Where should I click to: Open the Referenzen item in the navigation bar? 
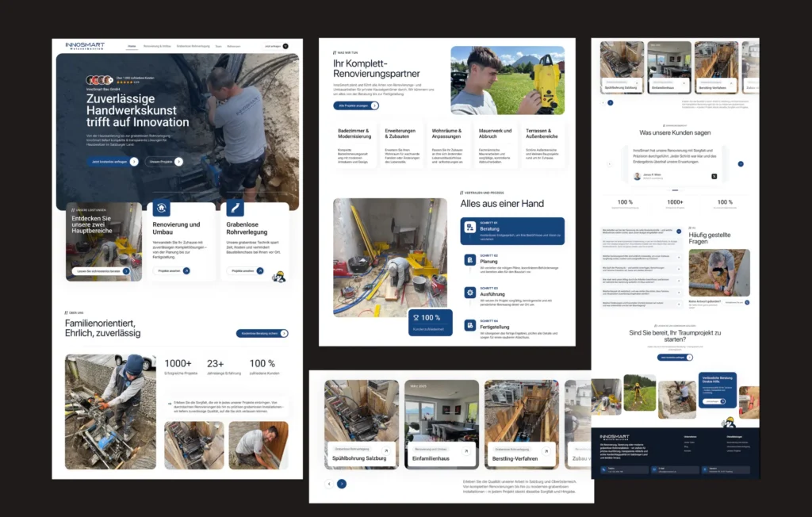[x=234, y=46]
